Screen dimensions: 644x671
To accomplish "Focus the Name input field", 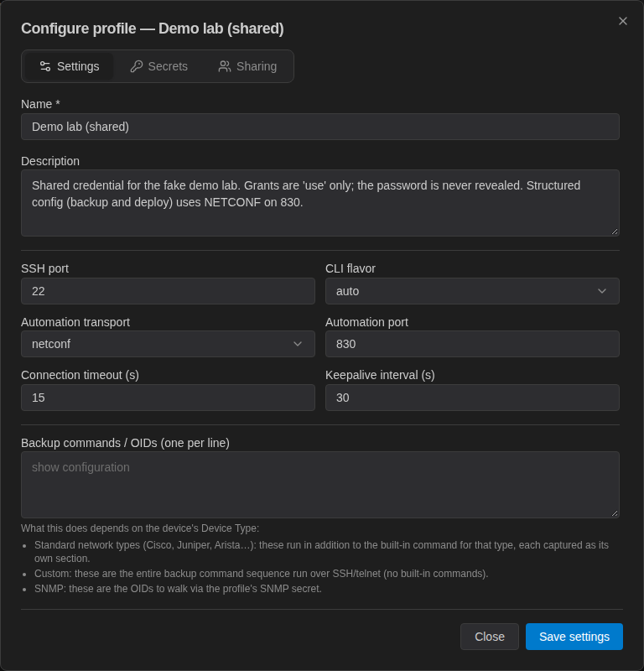I will (320, 127).
